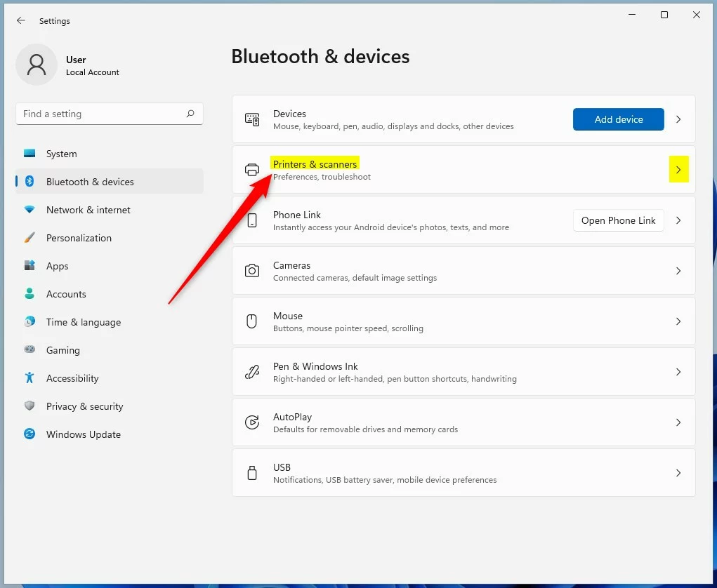Click the AutoPlay circular arrow icon
717x588 pixels.
252,422
